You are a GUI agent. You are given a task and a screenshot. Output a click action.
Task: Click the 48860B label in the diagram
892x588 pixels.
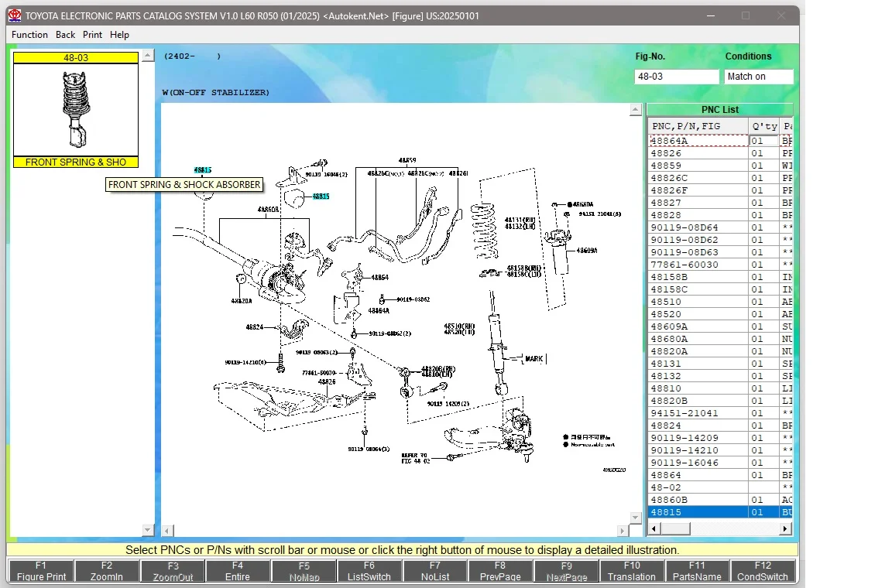point(268,210)
